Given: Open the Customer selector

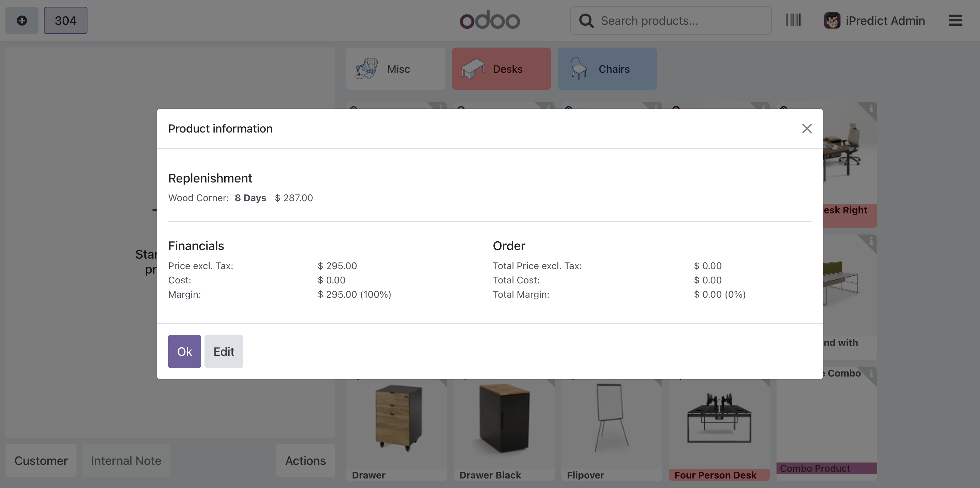Looking at the screenshot, I should point(41,460).
